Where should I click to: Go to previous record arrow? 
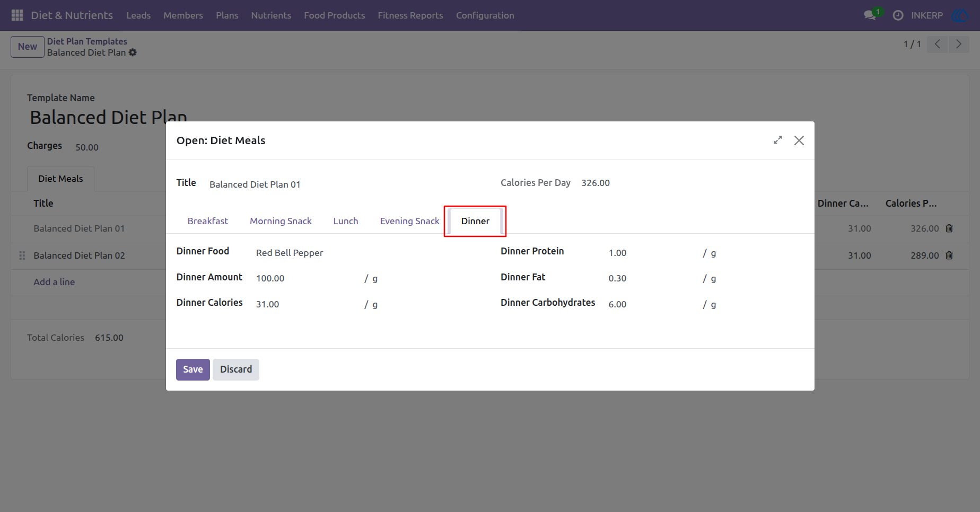pyautogui.click(x=937, y=44)
